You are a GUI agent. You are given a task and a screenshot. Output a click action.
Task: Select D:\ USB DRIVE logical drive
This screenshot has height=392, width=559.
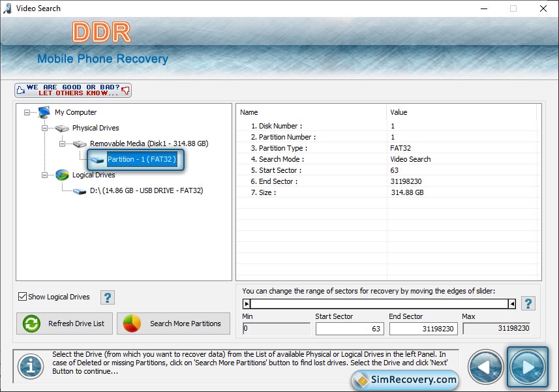(146, 190)
